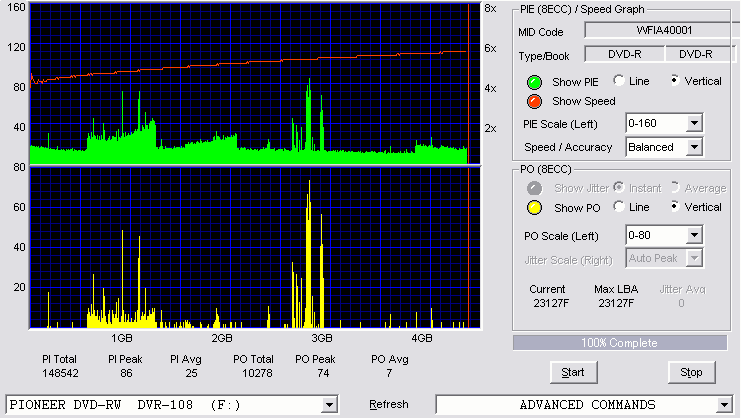Click the Current LBA value 23127F

551,303
